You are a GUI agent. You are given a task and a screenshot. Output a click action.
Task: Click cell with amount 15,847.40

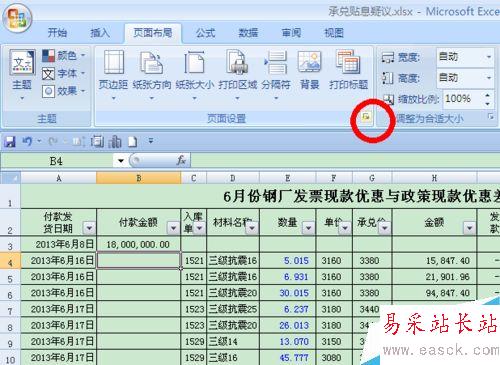pyautogui.click(x=434, y=261)
